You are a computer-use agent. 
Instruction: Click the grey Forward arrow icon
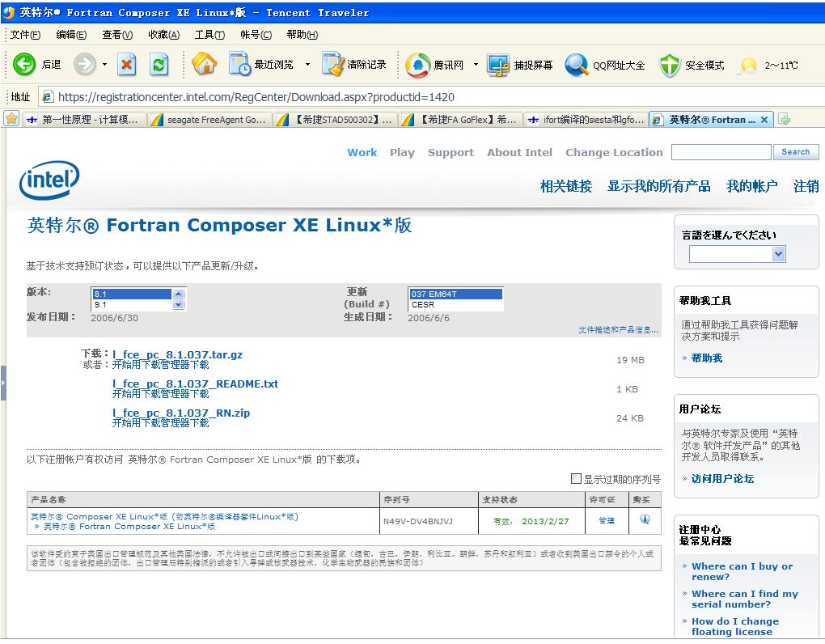[84, 65]
